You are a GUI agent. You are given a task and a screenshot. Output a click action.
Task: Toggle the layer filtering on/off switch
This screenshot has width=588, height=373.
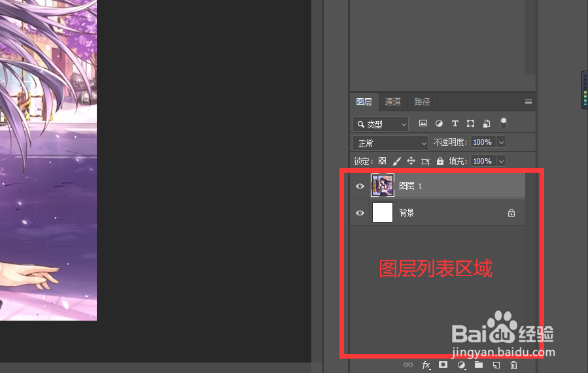pyautogui.click(x=503, y=123)
